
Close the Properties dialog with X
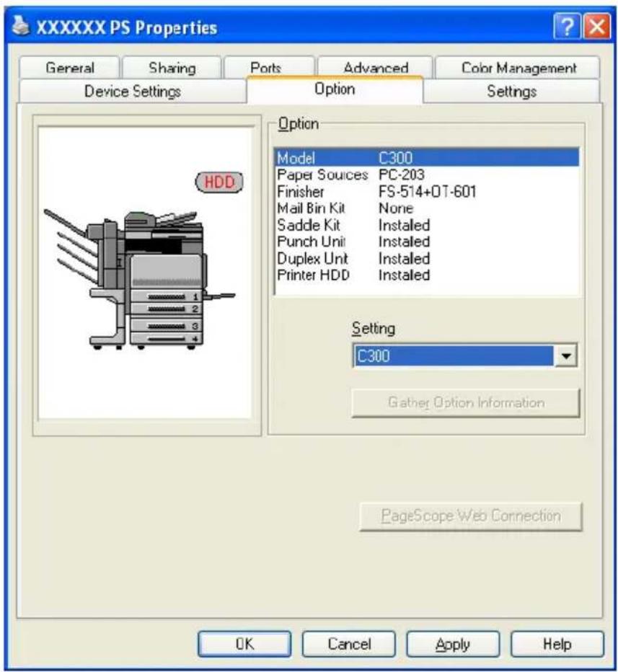coord(597,27)
